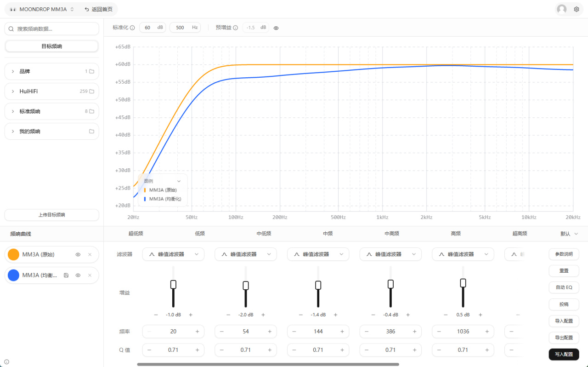Click the 标准化 info icon
The height and width of the screenshot is (367, 588).
coord(132,28)
